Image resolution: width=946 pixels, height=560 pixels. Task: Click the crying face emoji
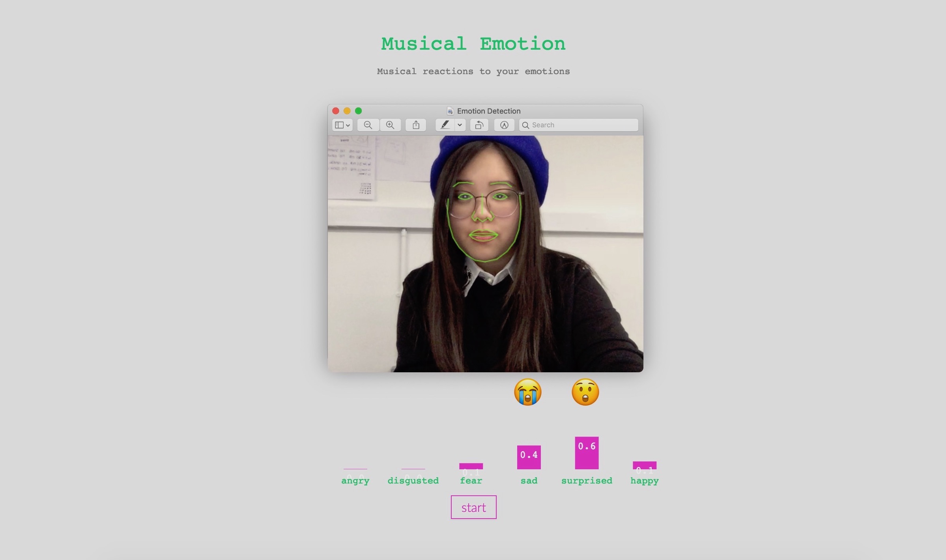(x=527, y=392)
